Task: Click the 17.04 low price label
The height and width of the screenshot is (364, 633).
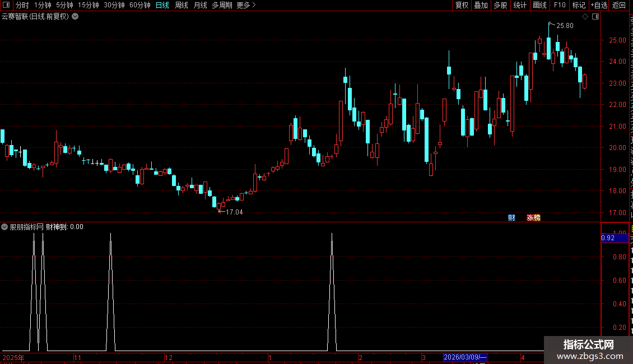Action: click(x=234, y=212)
